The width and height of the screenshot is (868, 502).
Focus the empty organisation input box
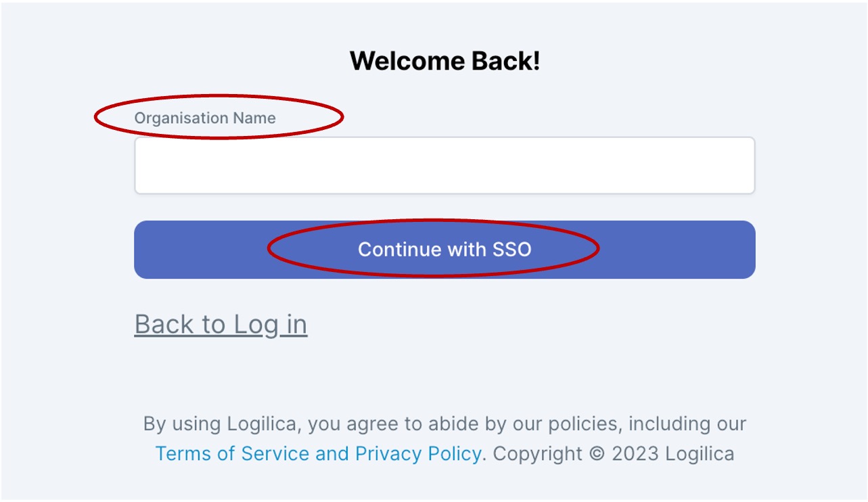[444, 166]
